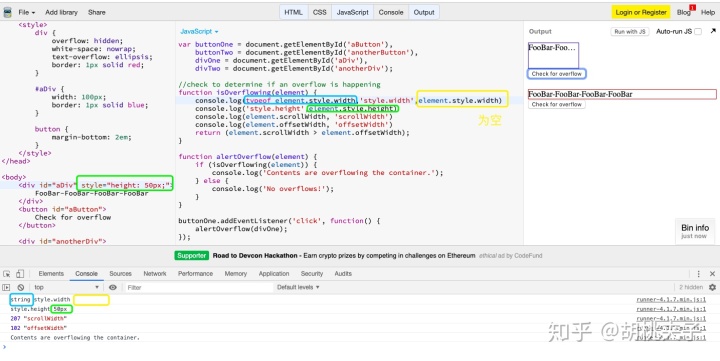
Task: Click Check for overflow under the truncated box
Action: coord(557,74)
